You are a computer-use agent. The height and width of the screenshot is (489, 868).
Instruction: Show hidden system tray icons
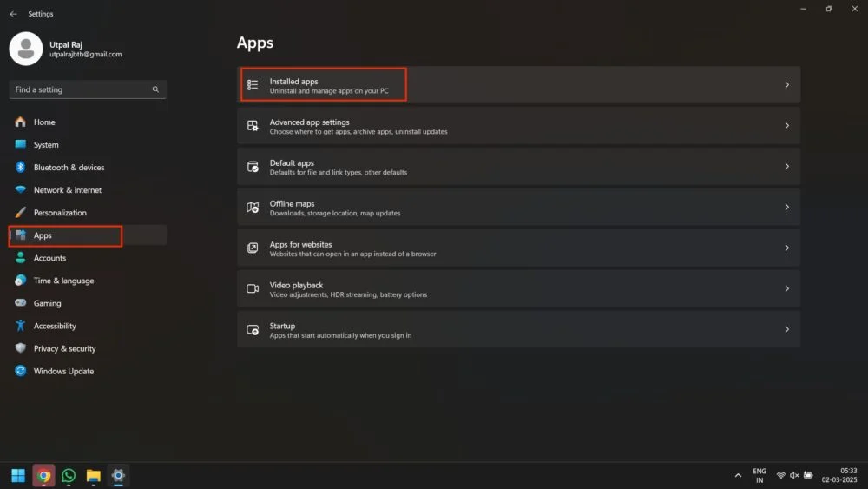(x=738, y=475)
